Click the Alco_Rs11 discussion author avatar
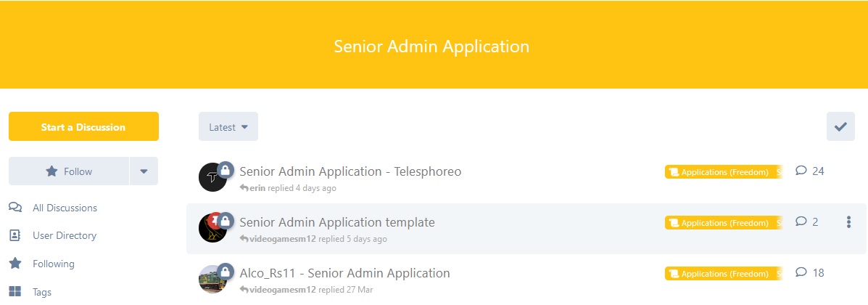 pos(212,280)
